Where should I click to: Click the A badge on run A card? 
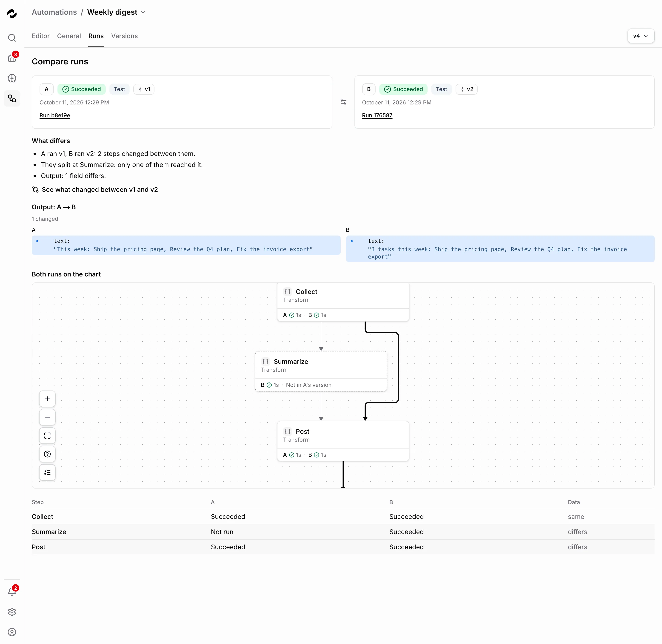pyautogui.click(x=47, y=89)
